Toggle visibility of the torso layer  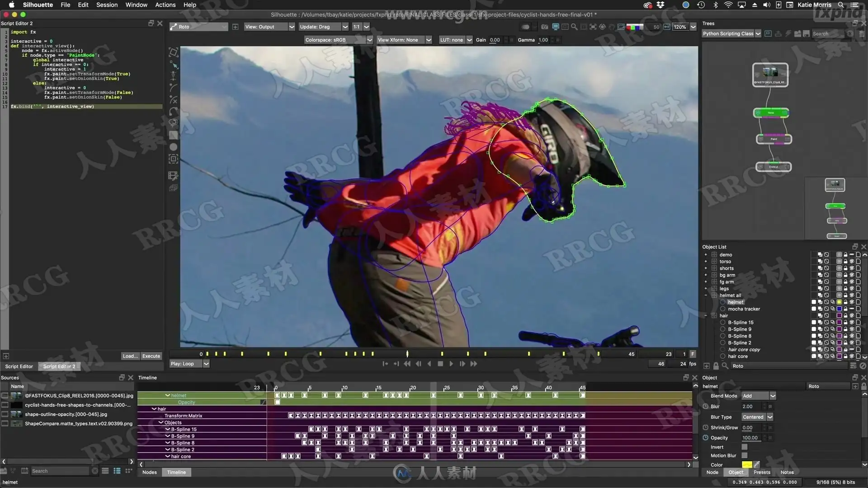pos(852,262)
